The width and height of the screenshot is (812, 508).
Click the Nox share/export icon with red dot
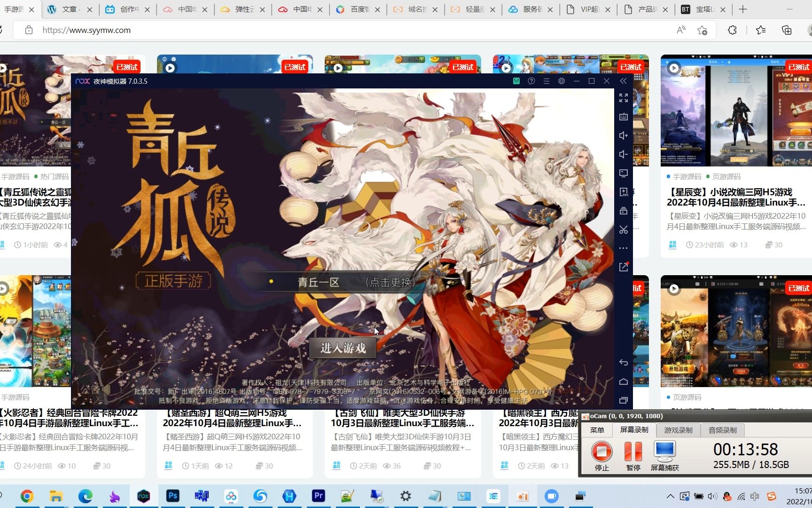(624, 267)
